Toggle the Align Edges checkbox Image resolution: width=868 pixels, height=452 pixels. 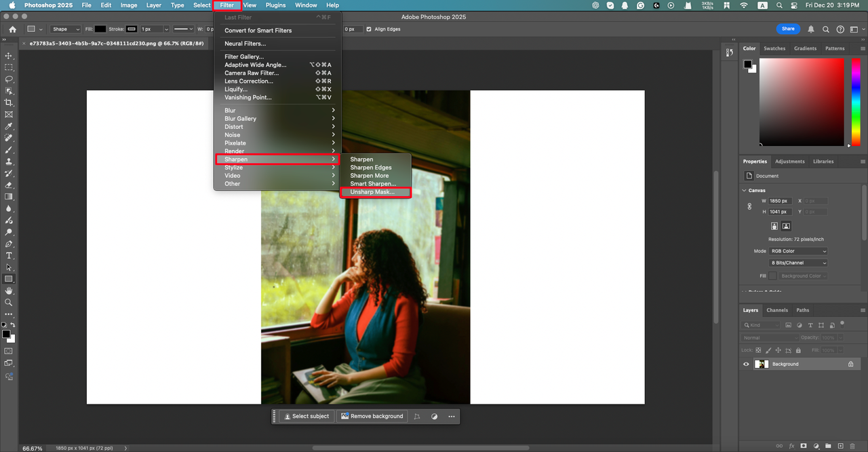[x=369, y=29]
